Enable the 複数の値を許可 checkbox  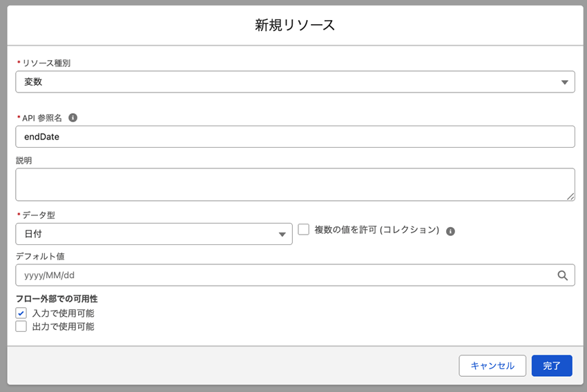tap(303, 230)
